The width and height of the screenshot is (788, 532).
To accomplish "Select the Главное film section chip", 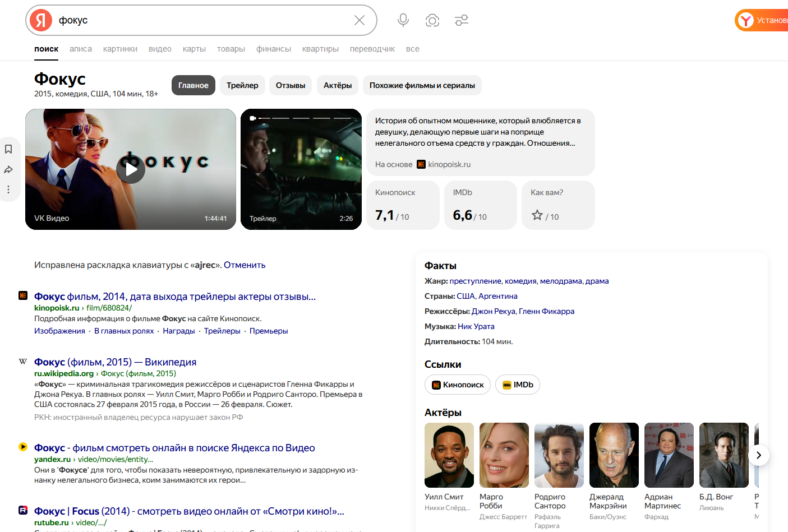I will point(193,85).
